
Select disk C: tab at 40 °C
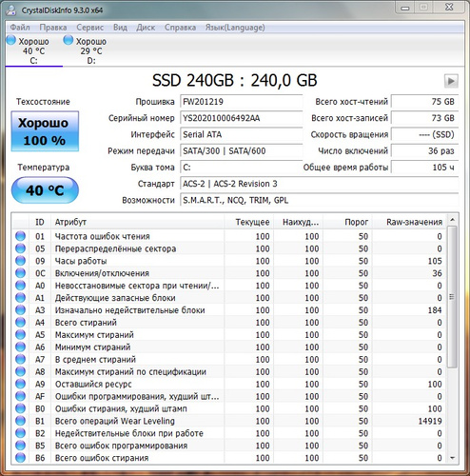(x=33, y=50)
